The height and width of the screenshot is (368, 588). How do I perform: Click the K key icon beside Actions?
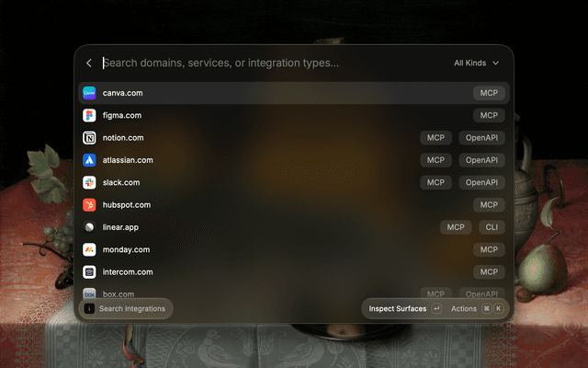point(498,309)
